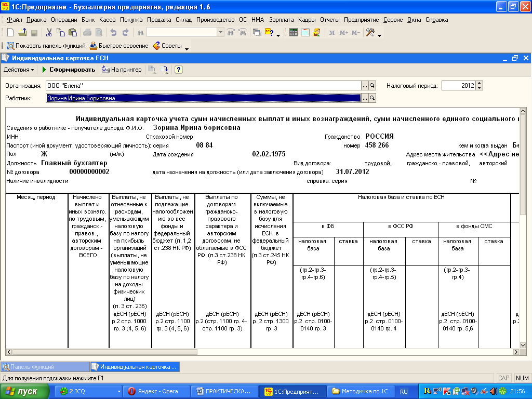
Task: Open the Calculator icon
Action: click(x=294, y=33)
